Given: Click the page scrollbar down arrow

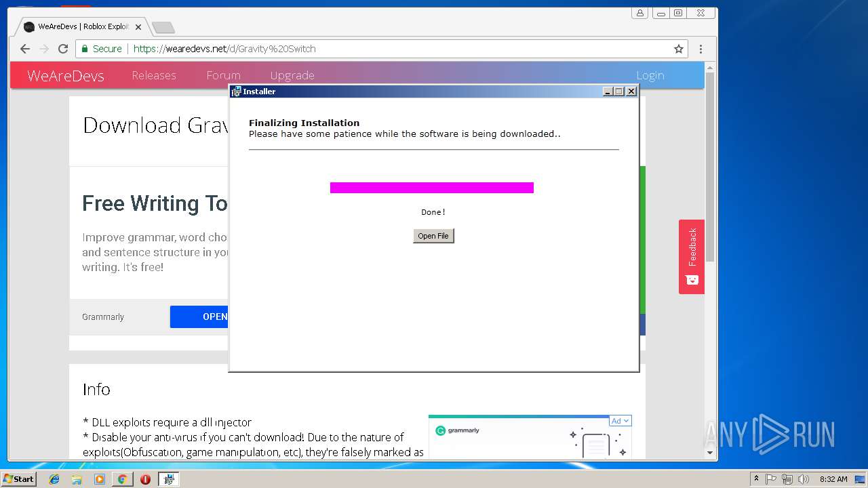Looking at the screenshot, I should [710, 453].
